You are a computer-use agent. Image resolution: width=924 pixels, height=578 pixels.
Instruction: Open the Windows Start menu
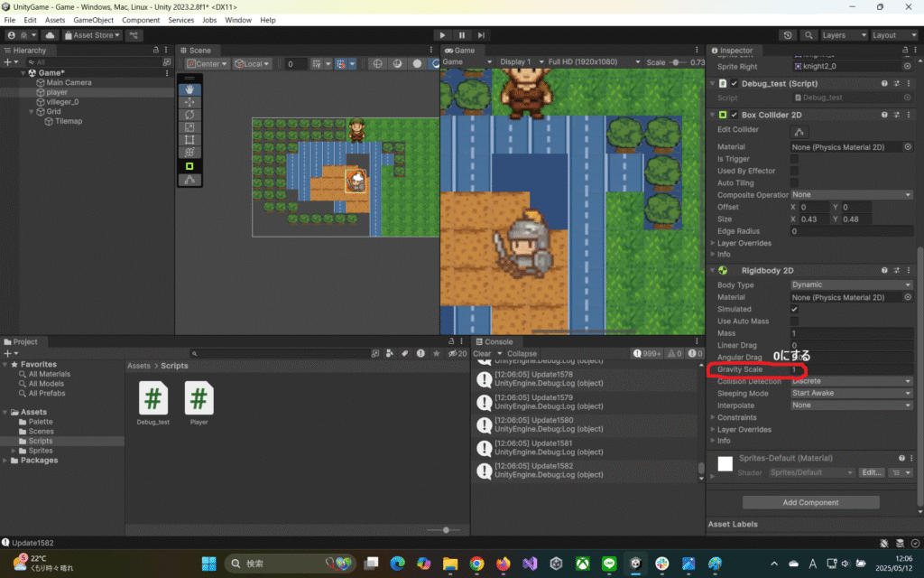pos(208,564)
